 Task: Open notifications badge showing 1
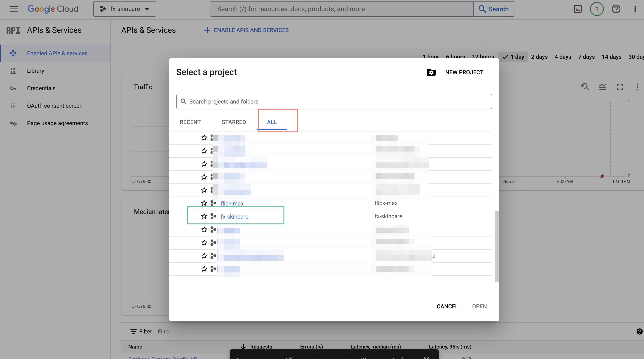click(x=597, y=9)
